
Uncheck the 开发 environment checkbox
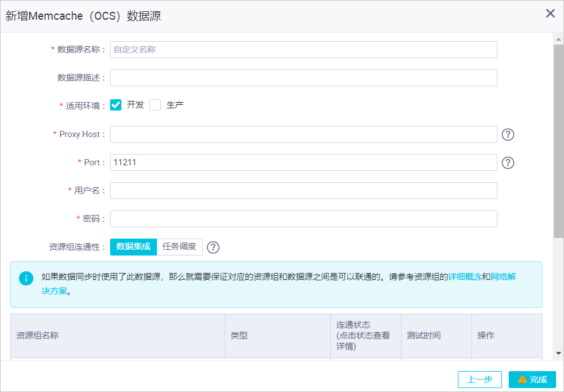point(116,105)
